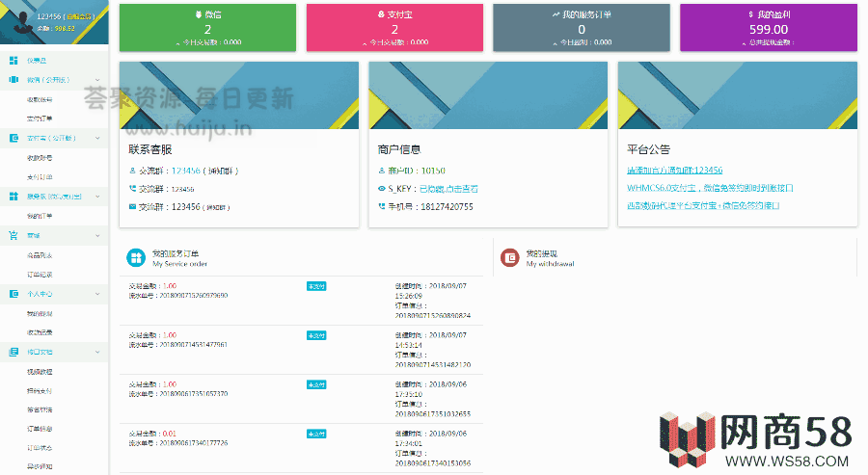
Task: Collapse the 服务版 section chevron
Action: coord(97,197)
